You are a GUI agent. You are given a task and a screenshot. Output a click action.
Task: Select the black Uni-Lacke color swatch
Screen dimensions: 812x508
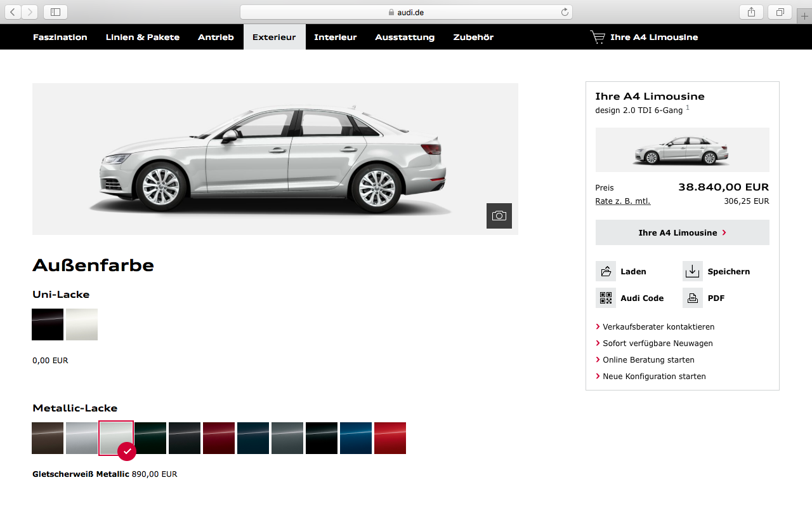click(x=48, y=324)
